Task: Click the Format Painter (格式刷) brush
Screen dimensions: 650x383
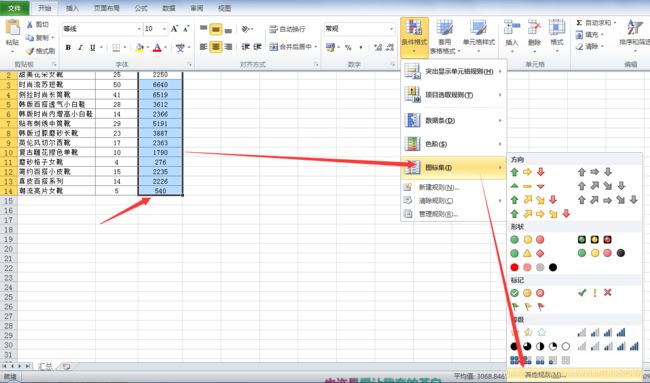Action: pyautogui.click(x=30, y=51)
